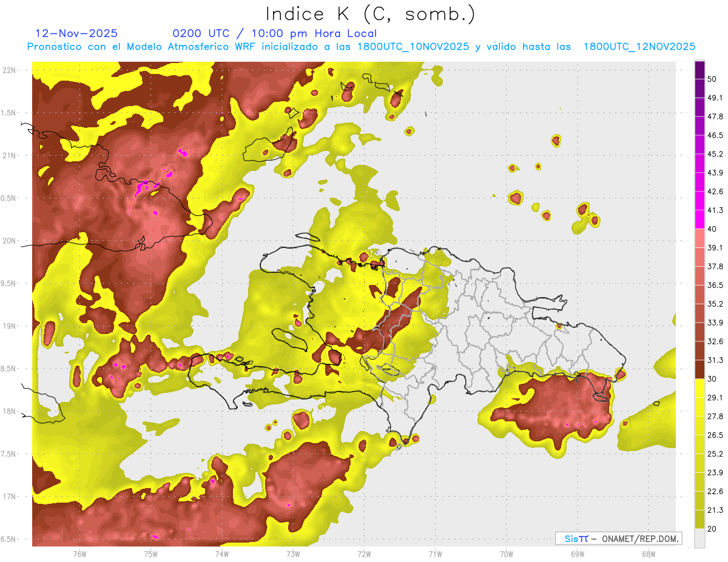Click the '70W' longitude label
The image size is (728, 562).
coord(507,554)
